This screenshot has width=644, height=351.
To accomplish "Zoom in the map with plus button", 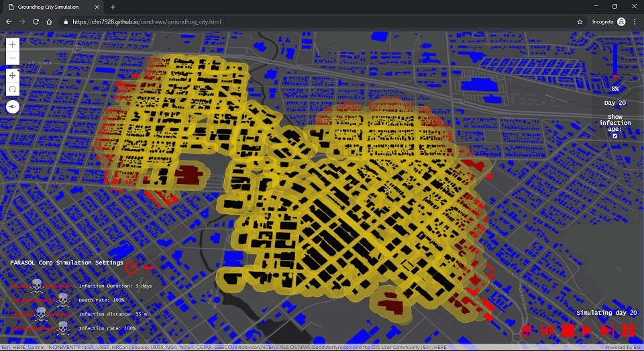I will pyautogui.click(x=12, y=44).
